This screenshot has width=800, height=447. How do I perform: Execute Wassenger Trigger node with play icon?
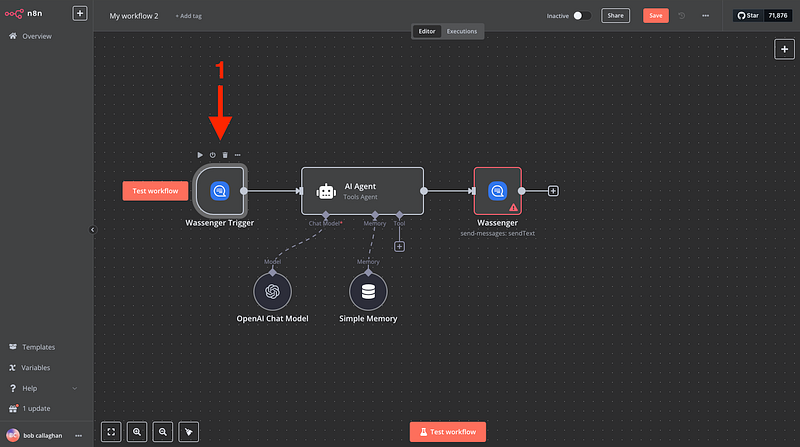200,155
